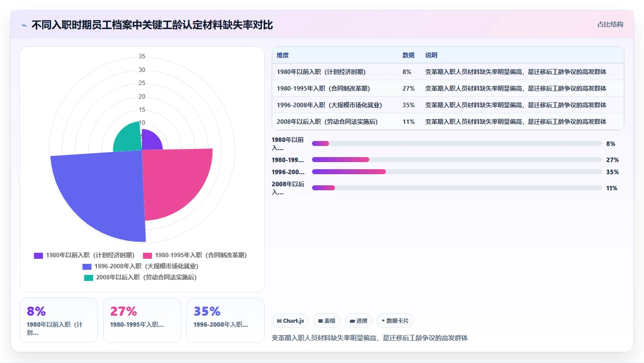Click the 数据 column header

pyautogui.click(x=409, y=55)
